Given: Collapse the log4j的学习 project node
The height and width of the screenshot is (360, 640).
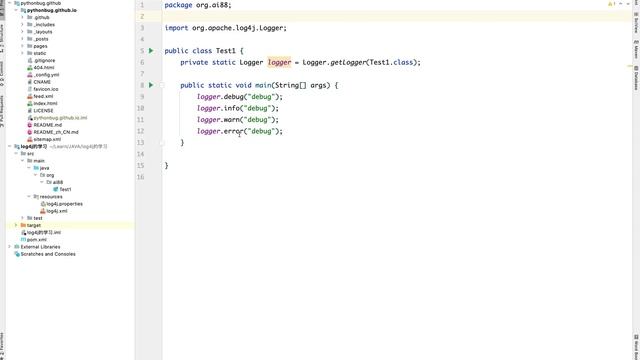Looking at the screenshot, I should click(x=9, y=146).
